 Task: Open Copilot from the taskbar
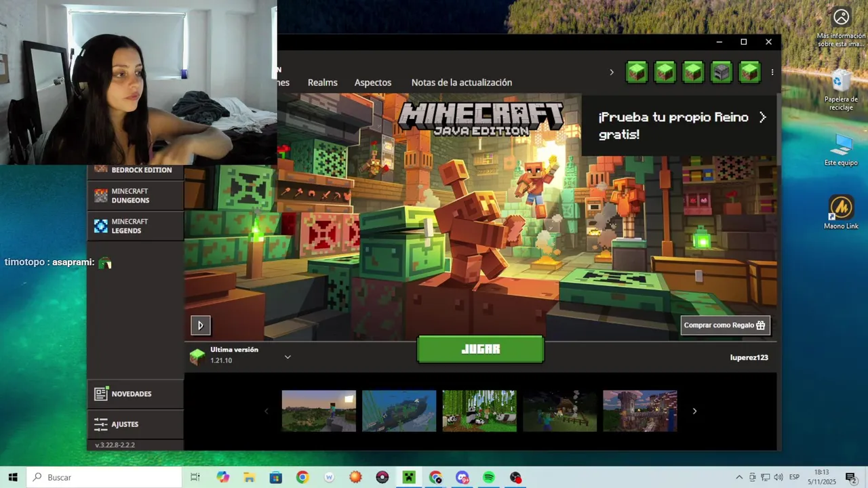coord(222,477)
